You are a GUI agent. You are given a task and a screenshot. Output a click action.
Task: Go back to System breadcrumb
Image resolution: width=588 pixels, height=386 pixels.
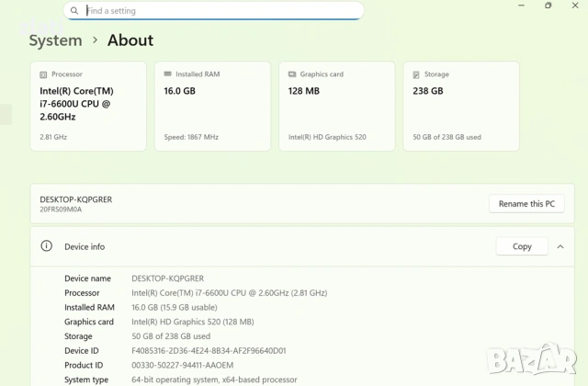(55, 40)
